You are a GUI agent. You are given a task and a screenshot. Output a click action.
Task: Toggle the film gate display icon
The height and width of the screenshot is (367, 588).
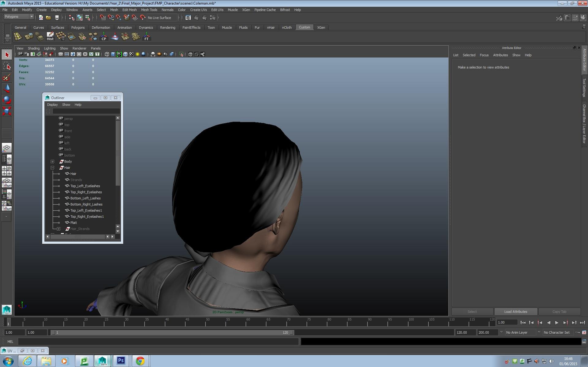point(66,54)
